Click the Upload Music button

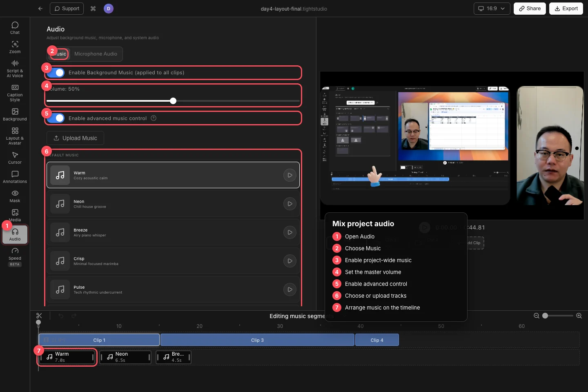coord(75,138)
